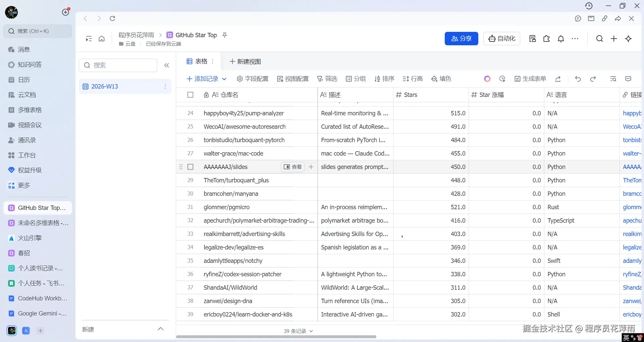The image size is (644, 342).
Task: Click the AI sparkle icon in the header
Action: (x=629, y=39)
